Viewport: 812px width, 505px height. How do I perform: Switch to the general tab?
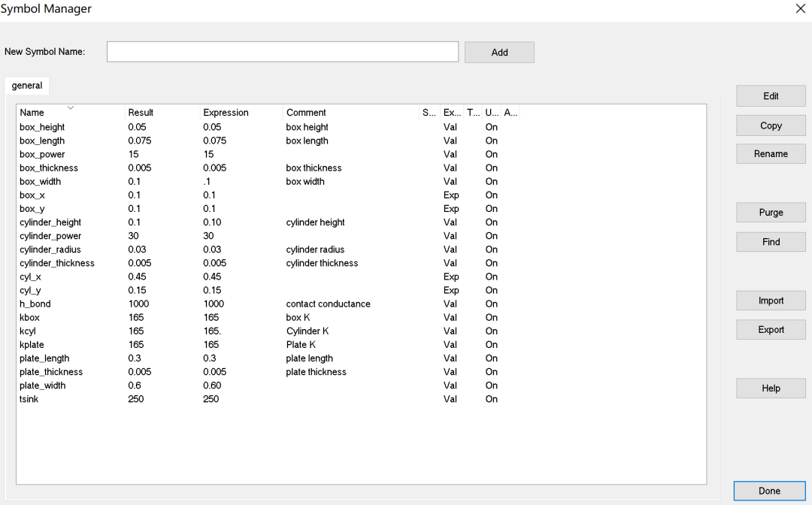click(x=27, y=86)
